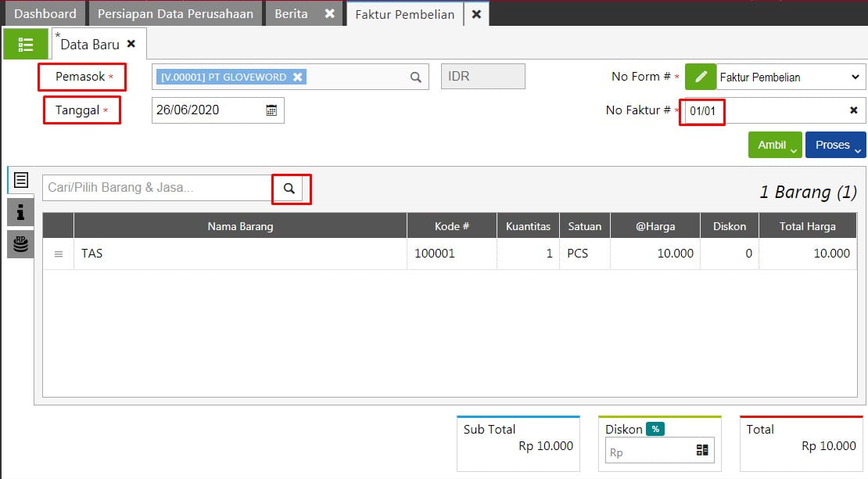Screen dimensions: 868x479
Task: Click the Nama Barang column header
Action: 240,226
